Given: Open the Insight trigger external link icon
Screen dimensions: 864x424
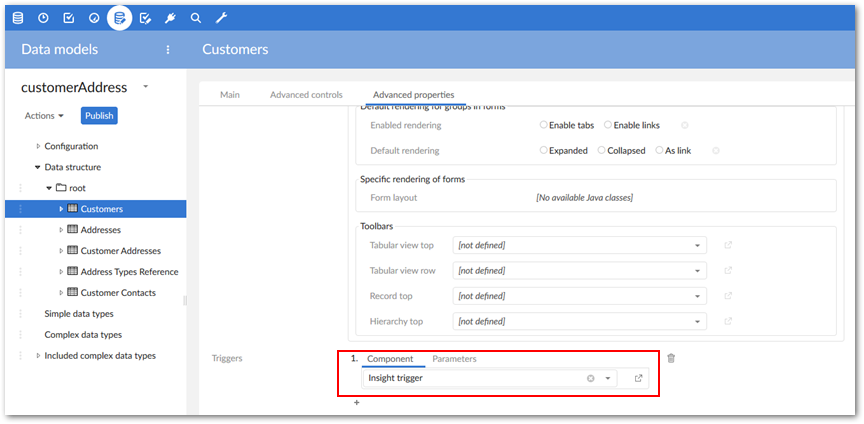Looking at the screenshot, I should click(638, 378).
